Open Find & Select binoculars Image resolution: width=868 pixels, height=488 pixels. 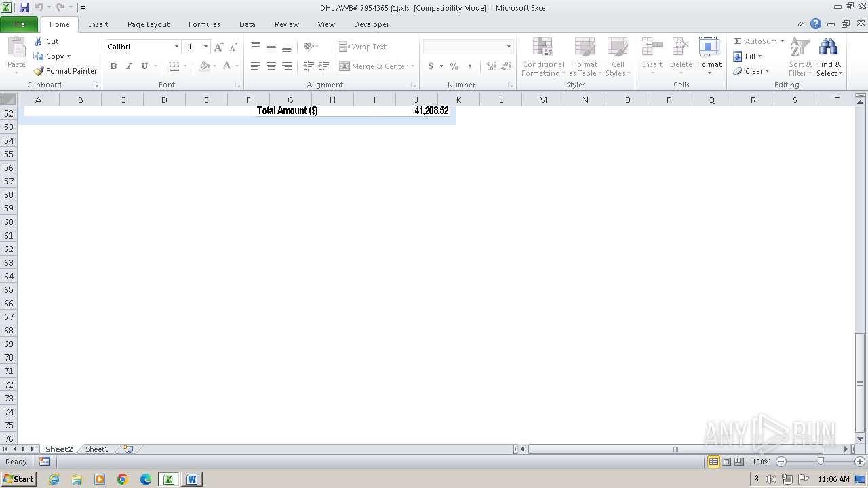pos(829,57)
